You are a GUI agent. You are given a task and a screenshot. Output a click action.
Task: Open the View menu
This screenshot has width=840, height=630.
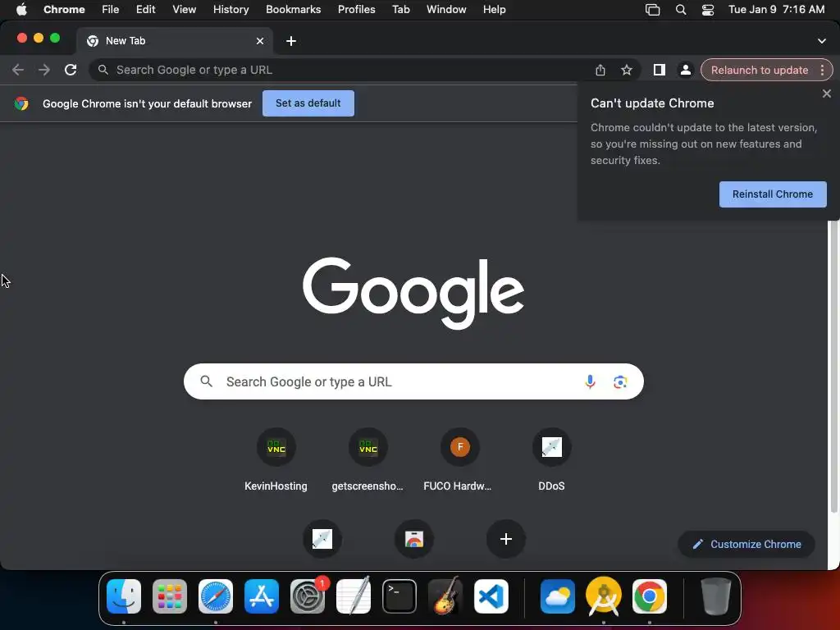184,10
